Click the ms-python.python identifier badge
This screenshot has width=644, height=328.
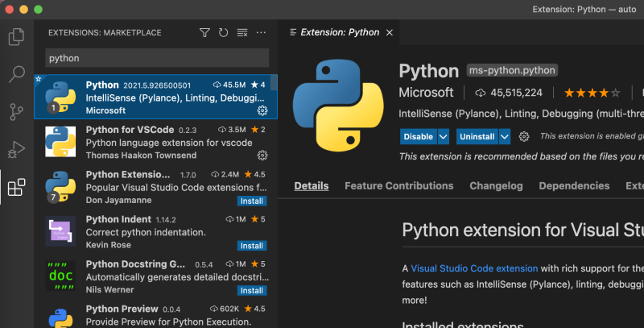pos(512,70)
